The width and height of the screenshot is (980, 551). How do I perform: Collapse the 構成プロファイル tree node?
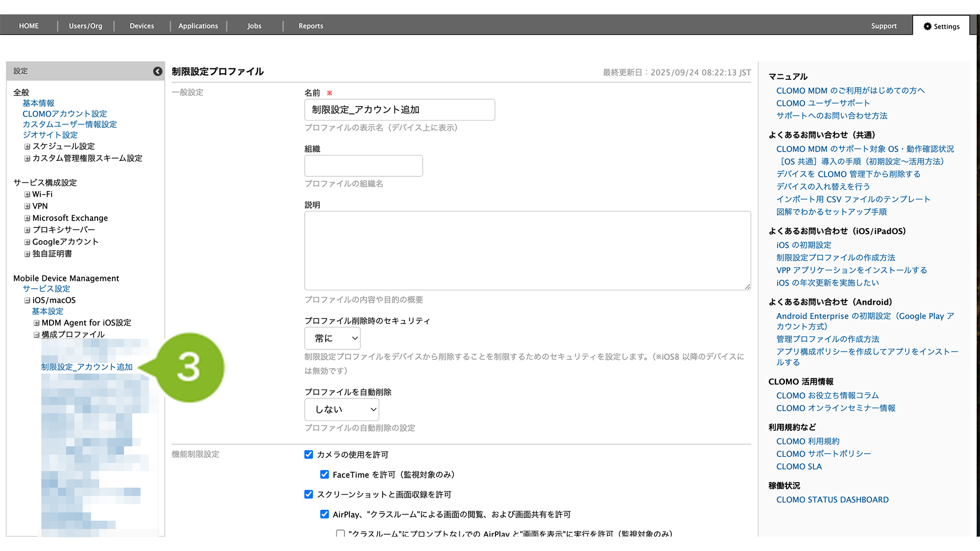click(x=36, y=335)
